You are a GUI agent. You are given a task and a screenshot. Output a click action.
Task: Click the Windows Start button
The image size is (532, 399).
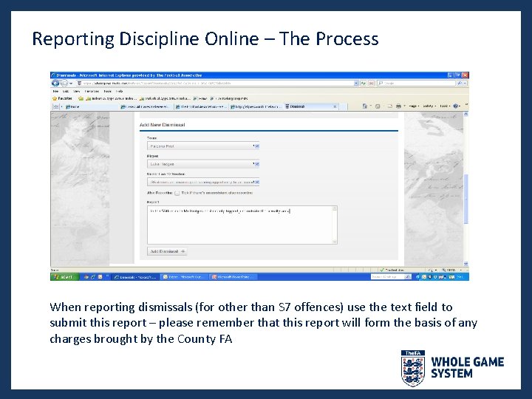click(x=64, y=277)
